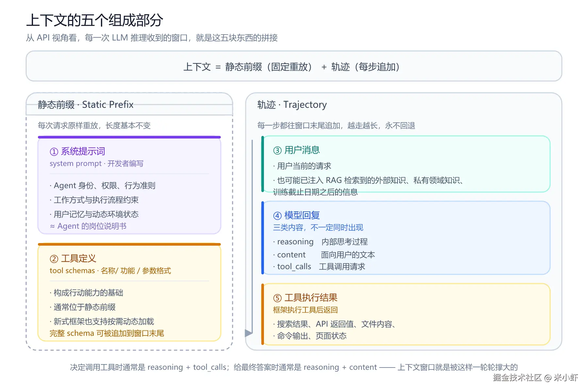Select the heading 静态前缀 · Static Prefix
The height and width of the screenshot is (392, 588).
point(86,105)
